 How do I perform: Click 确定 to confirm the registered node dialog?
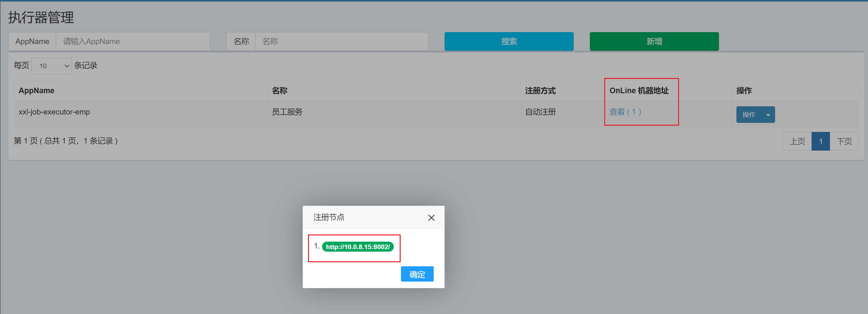point(417,274)
